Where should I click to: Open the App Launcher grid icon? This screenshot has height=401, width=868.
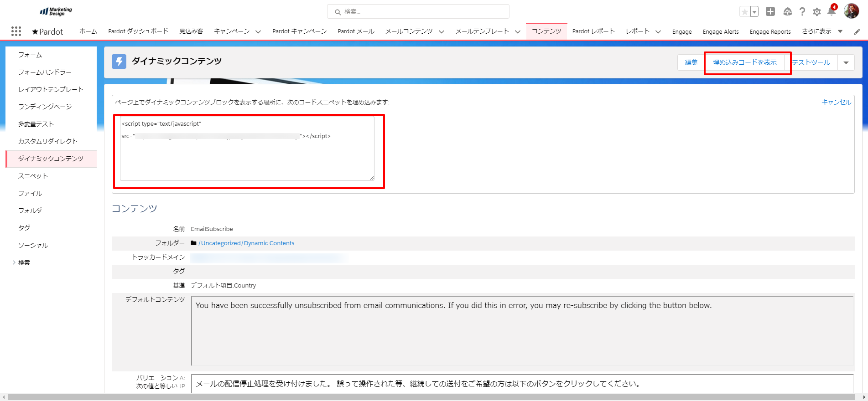click(16, 31)
